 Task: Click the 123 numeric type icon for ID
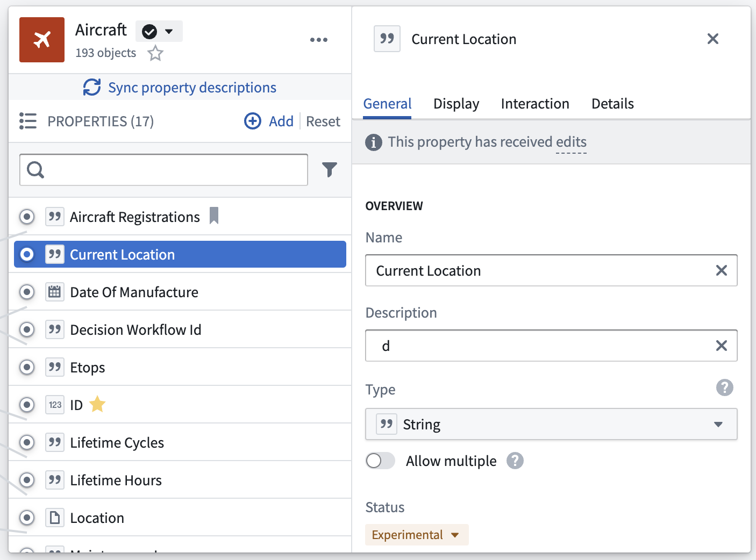click(x=55, y=405)
